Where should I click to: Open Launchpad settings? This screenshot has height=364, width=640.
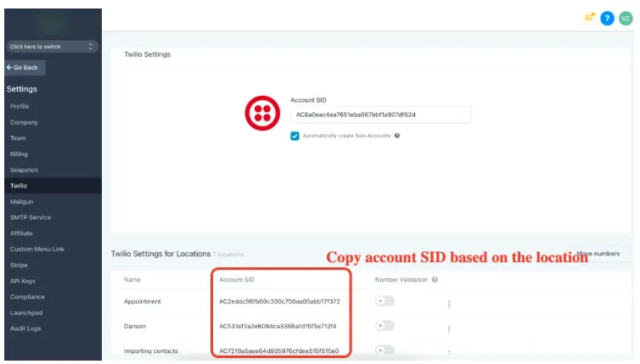pos(26,312)
